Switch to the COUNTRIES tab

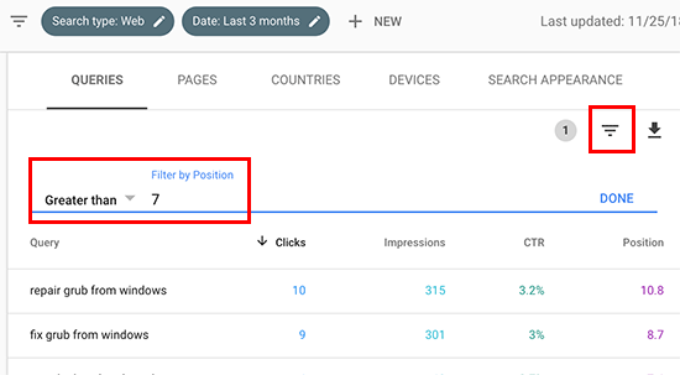pos(306,80)
